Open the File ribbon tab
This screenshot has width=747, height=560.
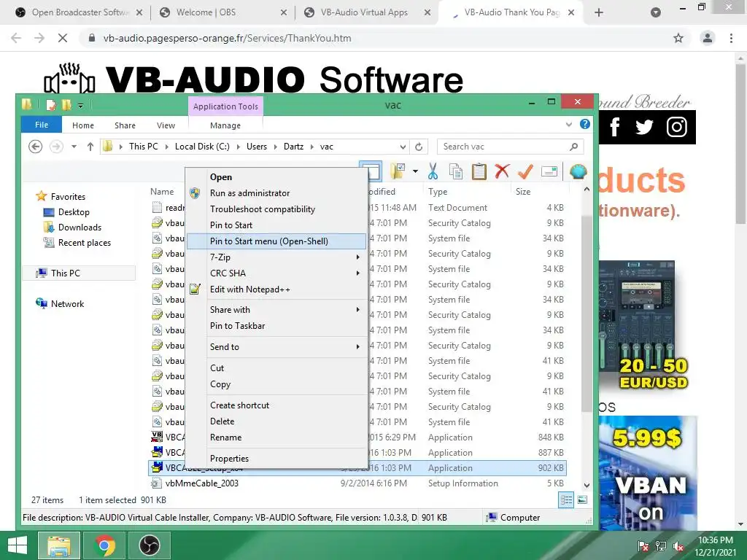click(x=42, y=125)
